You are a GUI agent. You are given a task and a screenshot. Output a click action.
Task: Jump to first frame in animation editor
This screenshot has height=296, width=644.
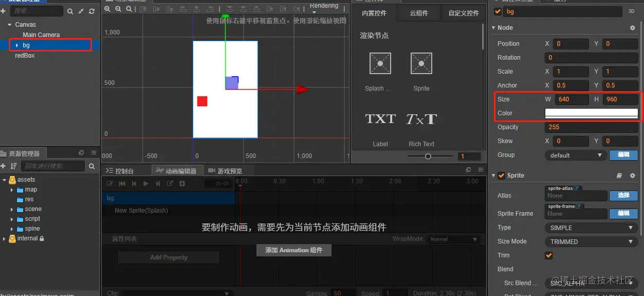[122, 184]
